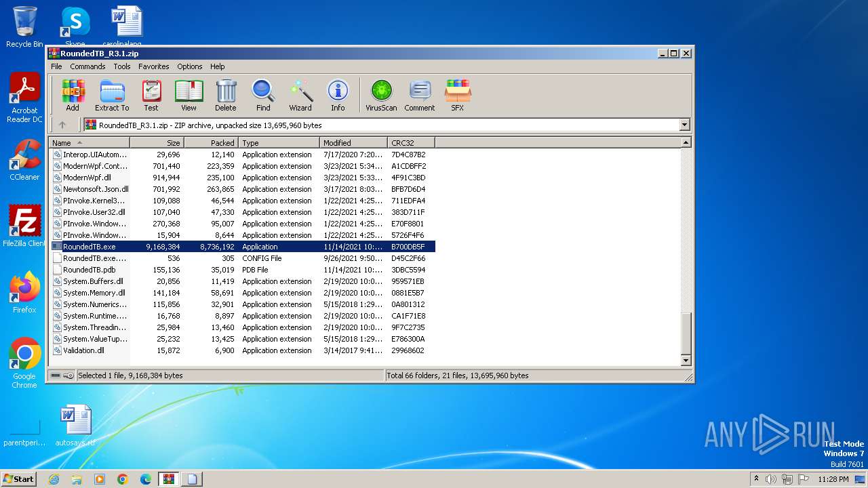The width and height of the screenshot is (868, 488).
Task: Click the Delete trash icon
Action: tap(226, 95)
